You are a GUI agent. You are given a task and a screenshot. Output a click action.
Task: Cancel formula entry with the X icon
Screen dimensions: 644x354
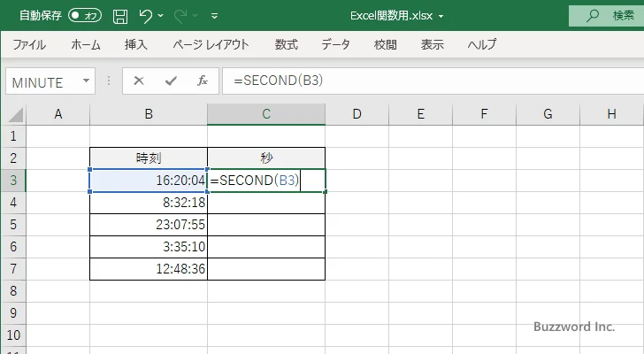[139, 81]
